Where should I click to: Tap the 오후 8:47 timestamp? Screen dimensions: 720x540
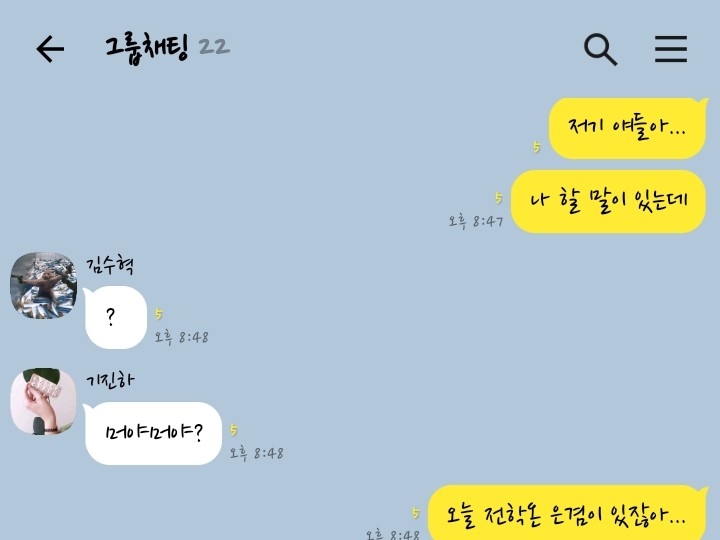[x=476, y=222]
